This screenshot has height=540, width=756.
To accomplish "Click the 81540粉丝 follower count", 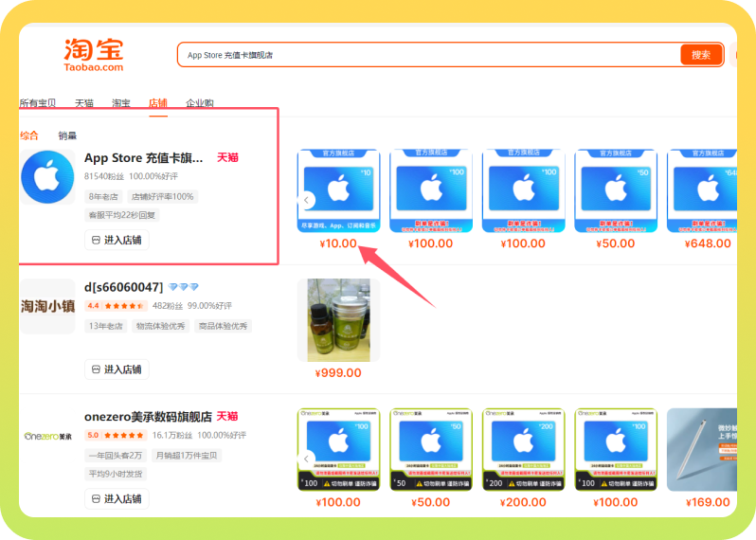I will 103,176.
